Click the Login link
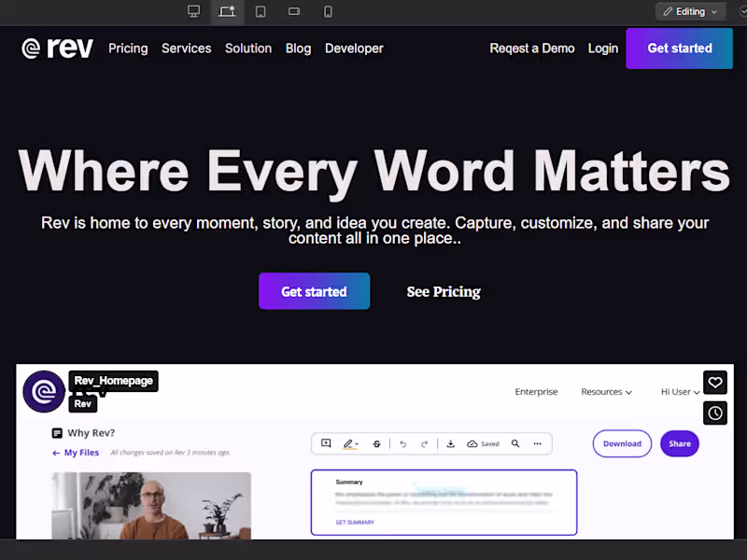 click(602, 49)
